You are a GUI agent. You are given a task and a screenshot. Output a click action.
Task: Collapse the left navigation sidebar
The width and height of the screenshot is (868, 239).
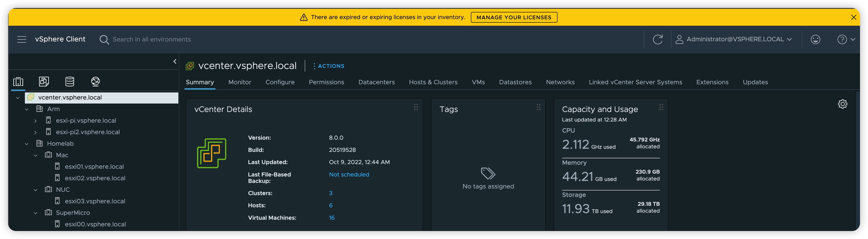click(175, 61)
